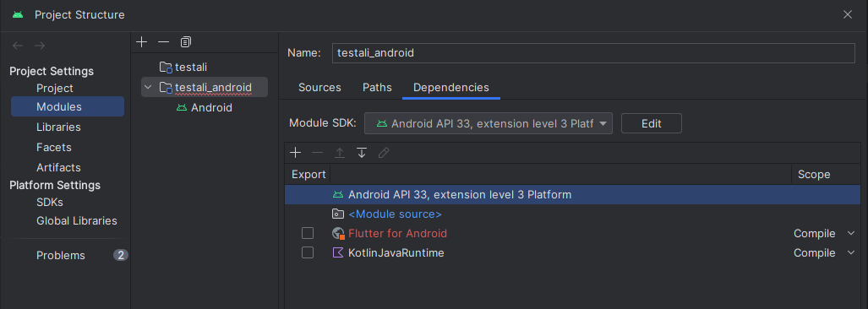
Task: Click the back navigation arrow
Action: [x=18, y=46]
